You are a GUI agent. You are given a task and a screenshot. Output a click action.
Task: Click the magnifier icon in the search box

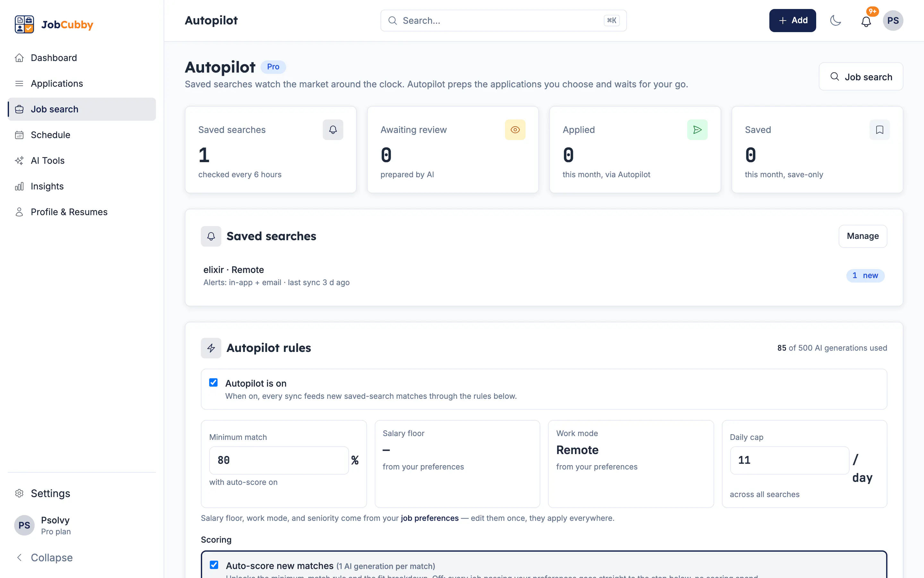392,21
